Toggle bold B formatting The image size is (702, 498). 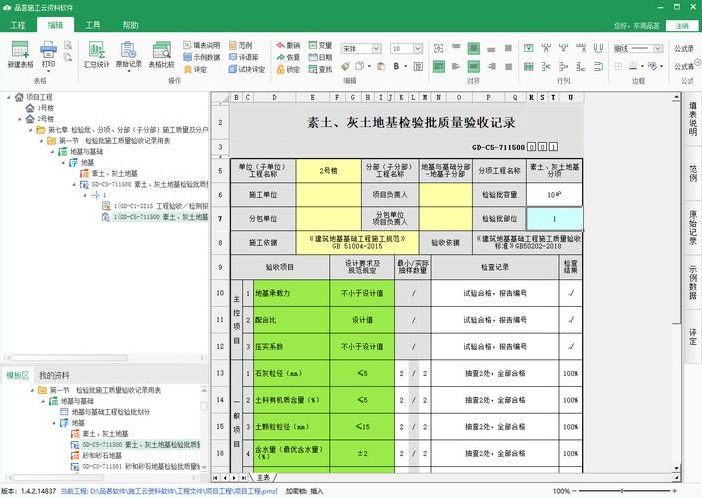point(396,66)
